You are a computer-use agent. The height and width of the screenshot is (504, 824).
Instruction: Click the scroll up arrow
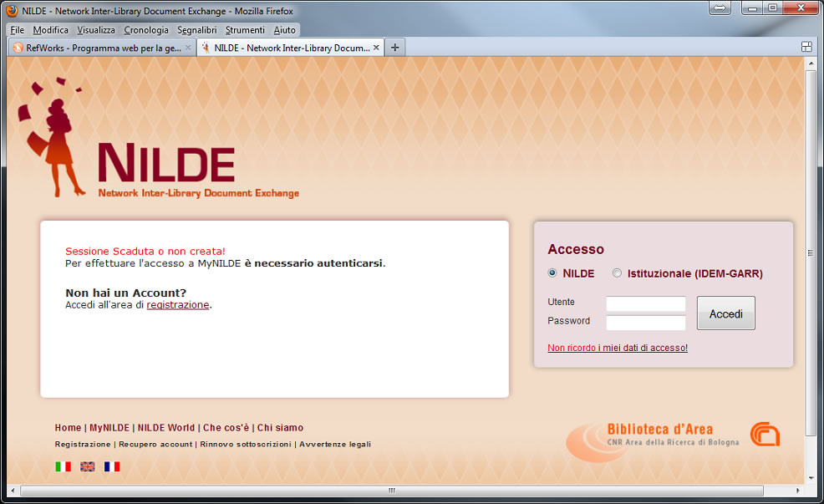pos(811,63)
